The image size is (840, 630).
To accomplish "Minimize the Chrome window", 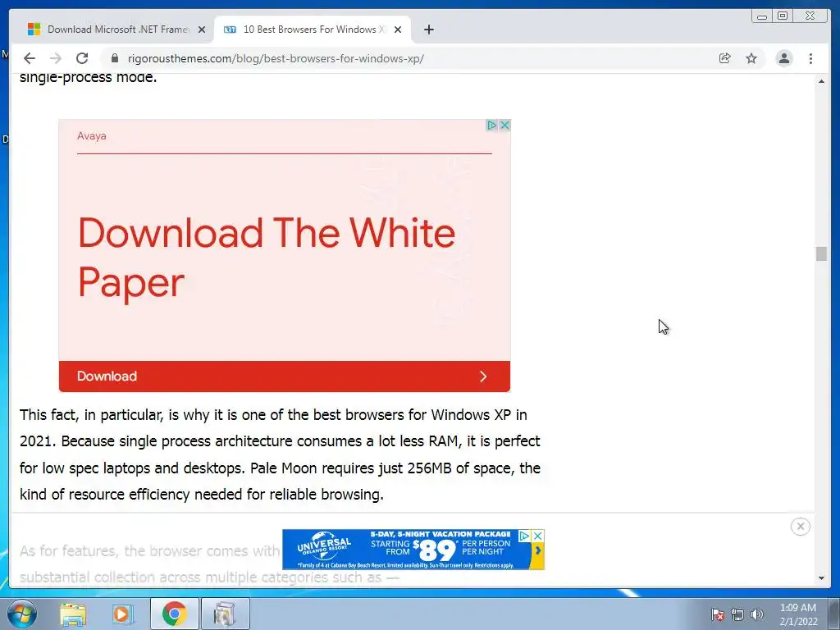I will tap(762, 16).
